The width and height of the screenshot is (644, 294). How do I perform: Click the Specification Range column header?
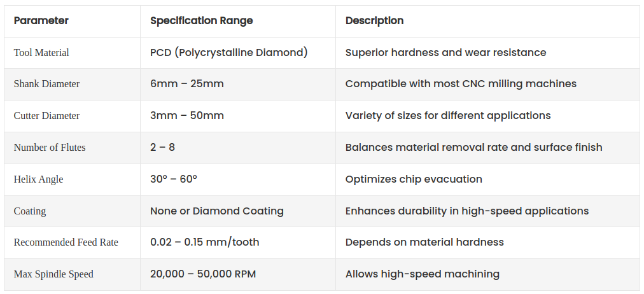click(201, 20)
